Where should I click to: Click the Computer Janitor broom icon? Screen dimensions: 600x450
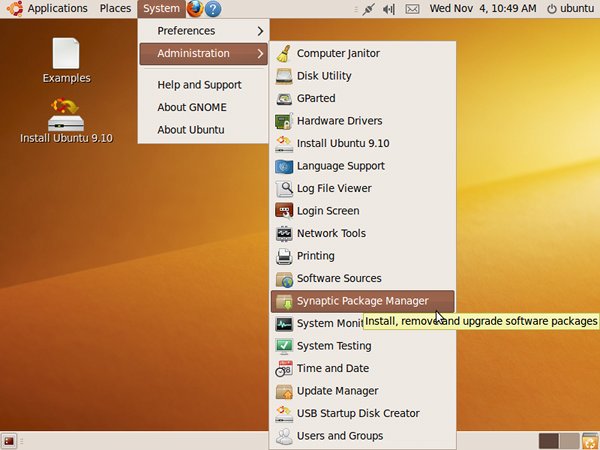point(284,53)
